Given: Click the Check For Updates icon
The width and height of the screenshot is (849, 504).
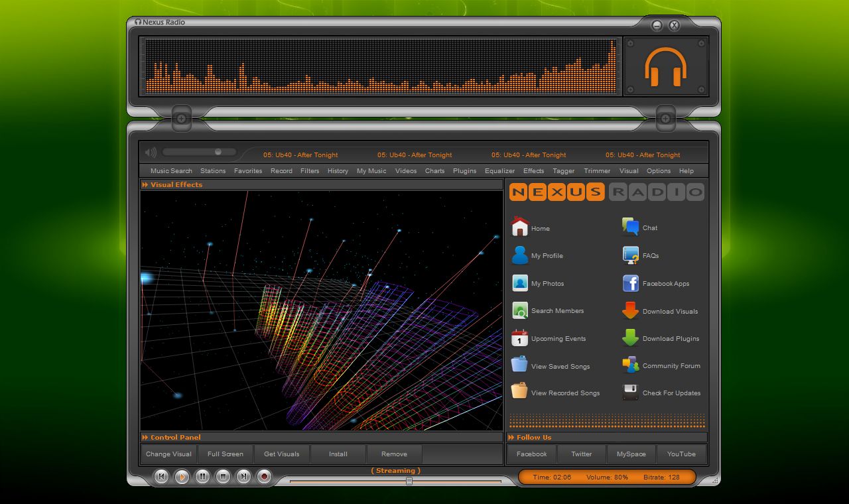Looking at the screenshot, I should pos(631,393).
